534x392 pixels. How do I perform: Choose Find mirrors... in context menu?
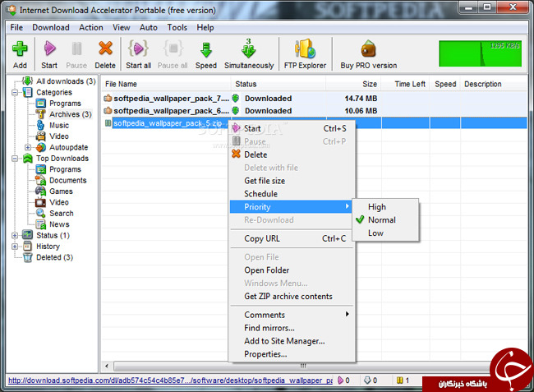tap(292, 328)
